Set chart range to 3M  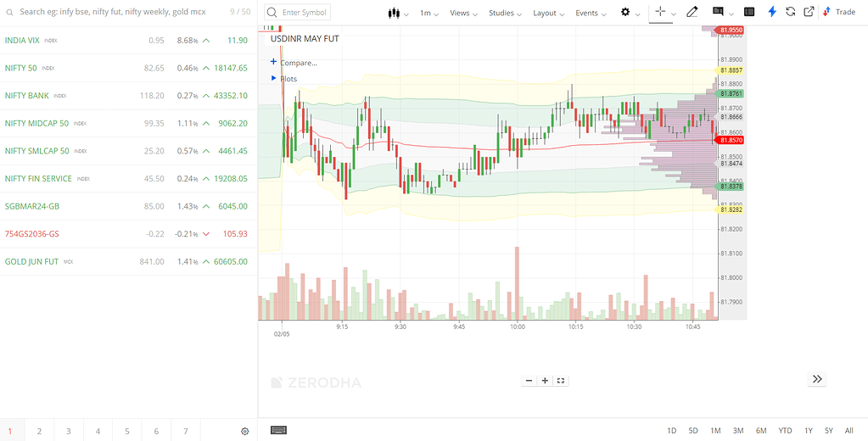pyautogui.click(x=738, y=431)
